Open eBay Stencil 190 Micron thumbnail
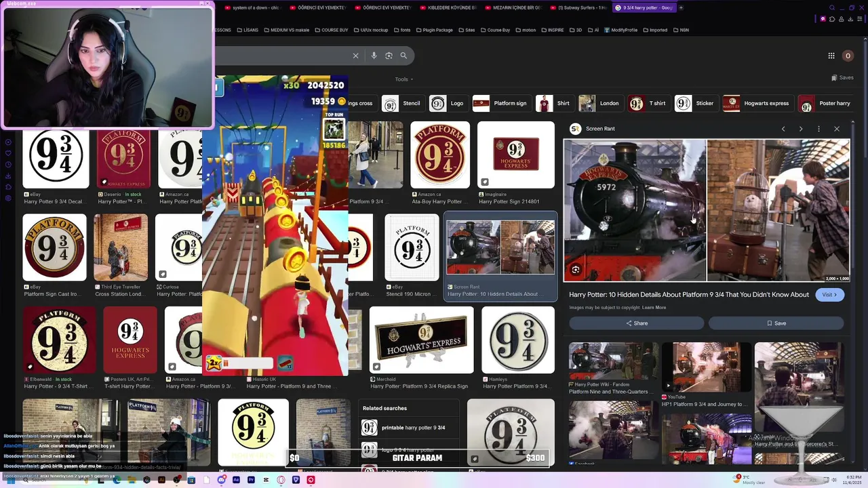This screenshot has height=488, width=868. coord(412,247)
